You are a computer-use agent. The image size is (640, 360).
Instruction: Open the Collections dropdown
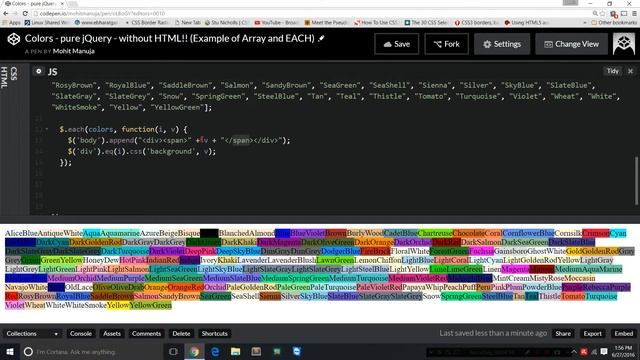[32, 333]
